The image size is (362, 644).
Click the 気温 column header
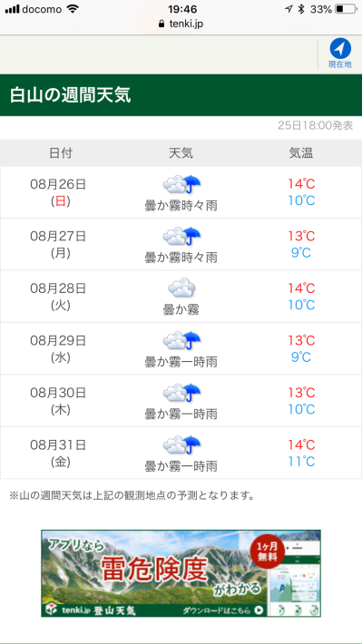coord(301,153)
